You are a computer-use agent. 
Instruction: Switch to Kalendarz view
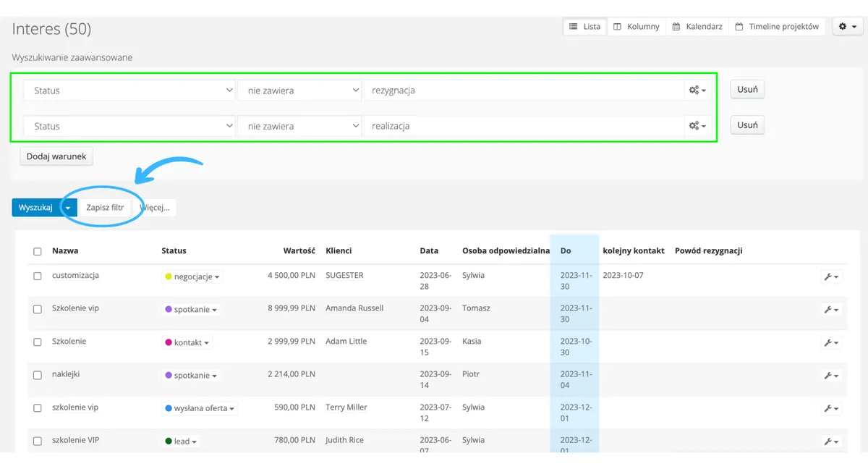[697, 27]
